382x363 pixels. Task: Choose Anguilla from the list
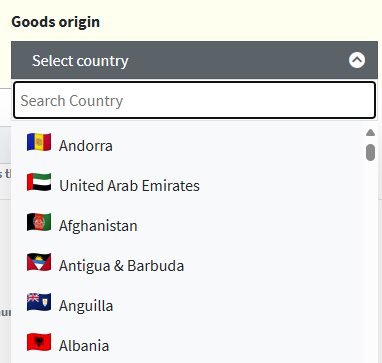187,306
